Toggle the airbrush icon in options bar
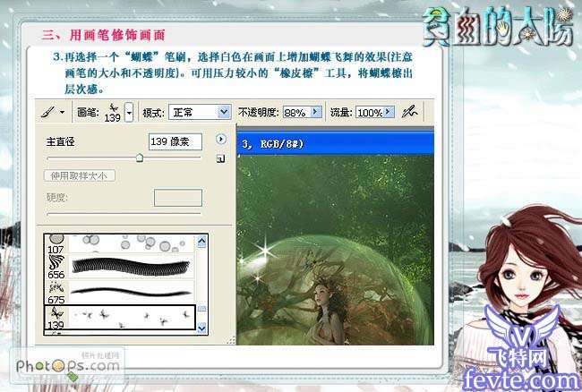The width and height of the screenshot is (582, 392). (x=409, y=112)
